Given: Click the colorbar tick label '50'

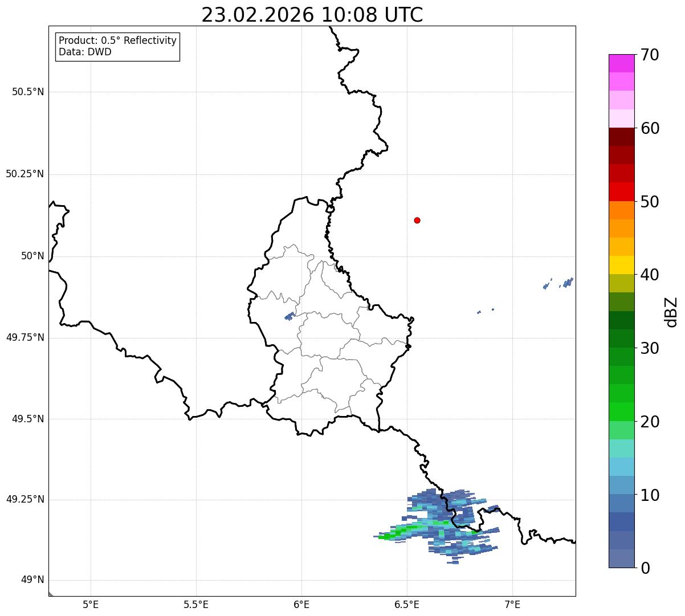Looking at the screenshot, I should pyautogui.click(x=650, y=202).
